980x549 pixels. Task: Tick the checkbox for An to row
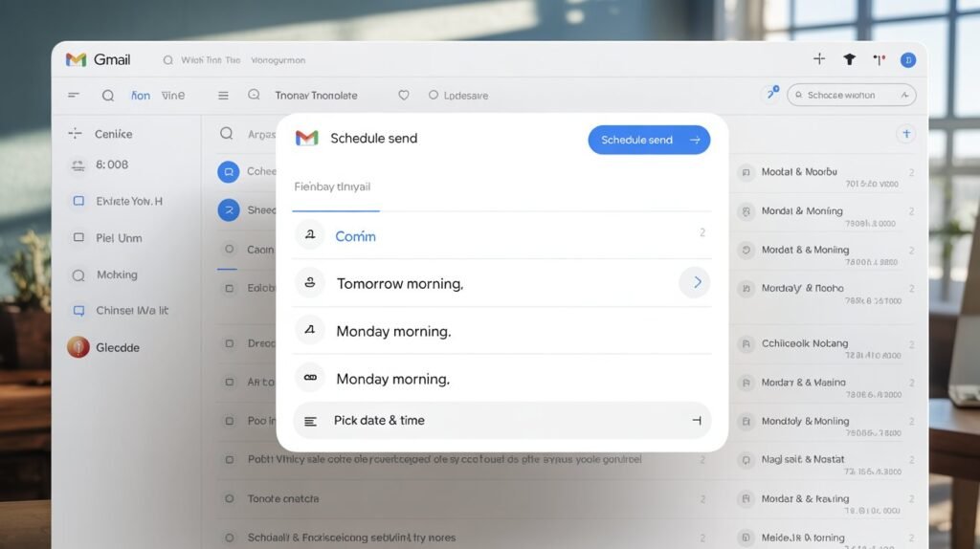pyautogui.click(x=230, y=382)
